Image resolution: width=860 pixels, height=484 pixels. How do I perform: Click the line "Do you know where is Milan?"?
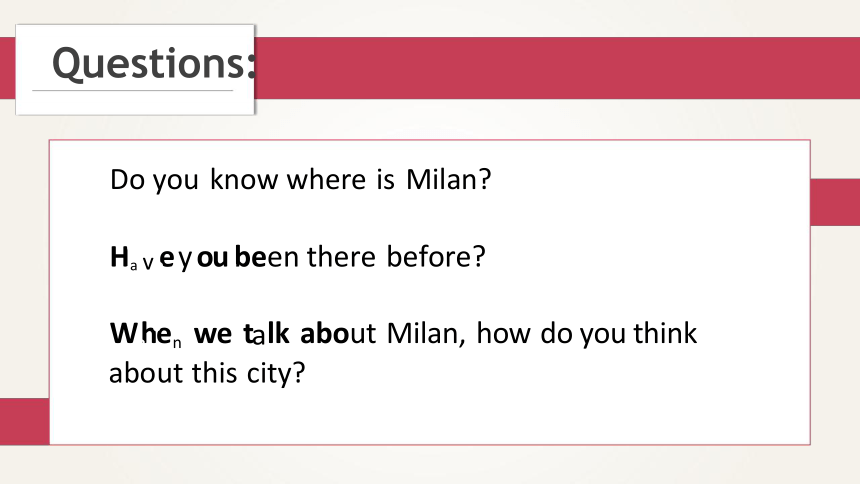tap(301, 180)
